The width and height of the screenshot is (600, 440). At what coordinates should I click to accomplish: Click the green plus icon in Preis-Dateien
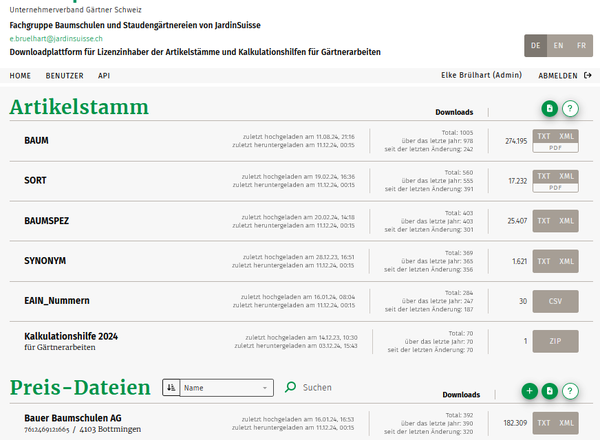coord(530,391)
